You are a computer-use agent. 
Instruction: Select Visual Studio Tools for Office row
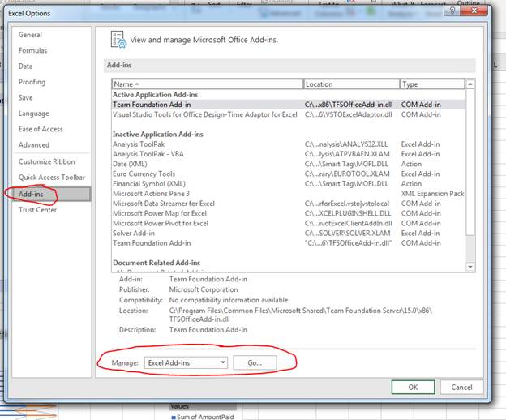point(288,114)
